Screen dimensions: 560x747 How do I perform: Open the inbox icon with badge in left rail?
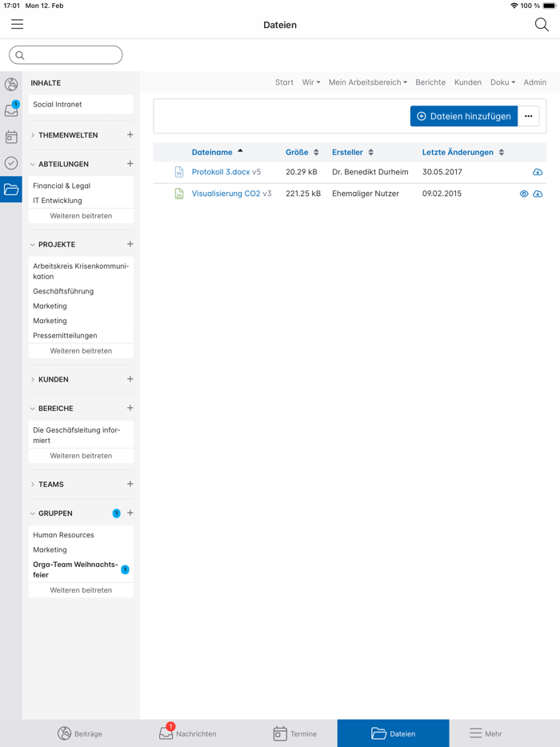[x=11, y=110]
